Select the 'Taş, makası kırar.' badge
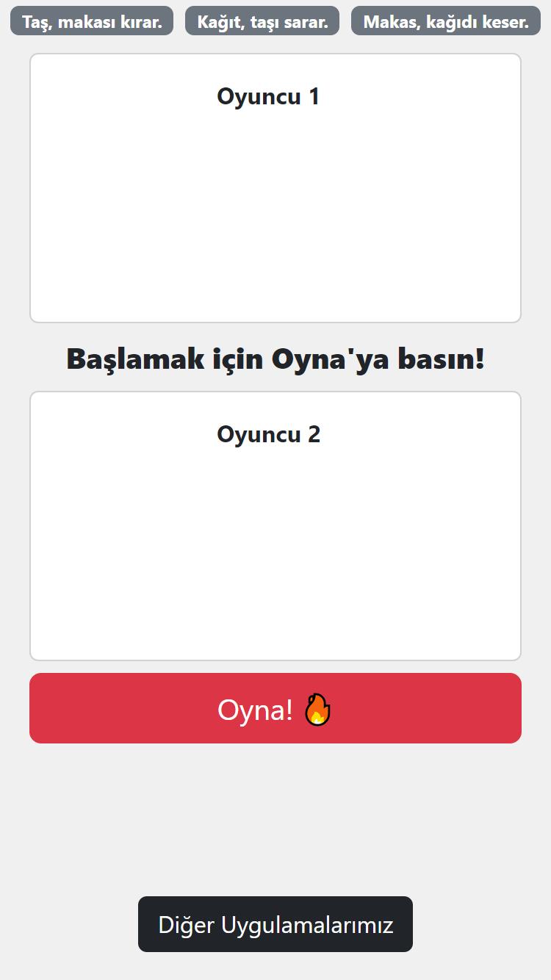This screenshot has height=980, width=551. (x=92, y=21)
